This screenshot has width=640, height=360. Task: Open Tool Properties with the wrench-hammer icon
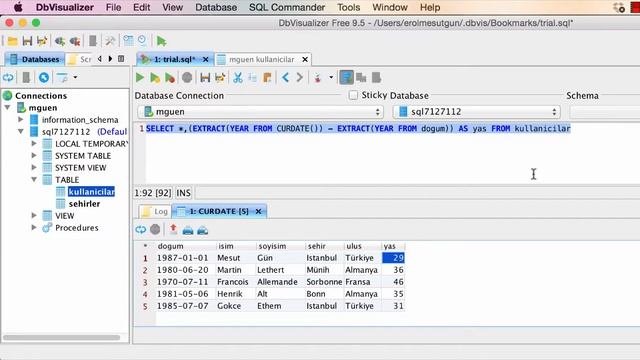coord(110,41)
